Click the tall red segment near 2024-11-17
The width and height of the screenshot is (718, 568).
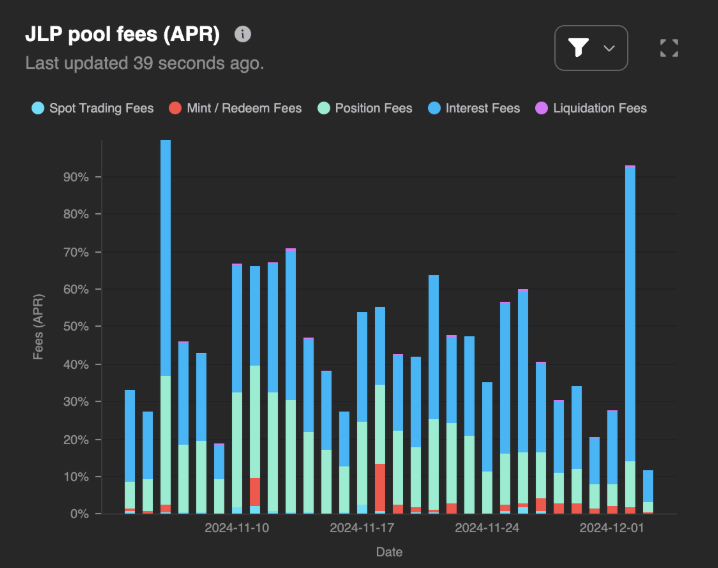click(x=380, y=488)
